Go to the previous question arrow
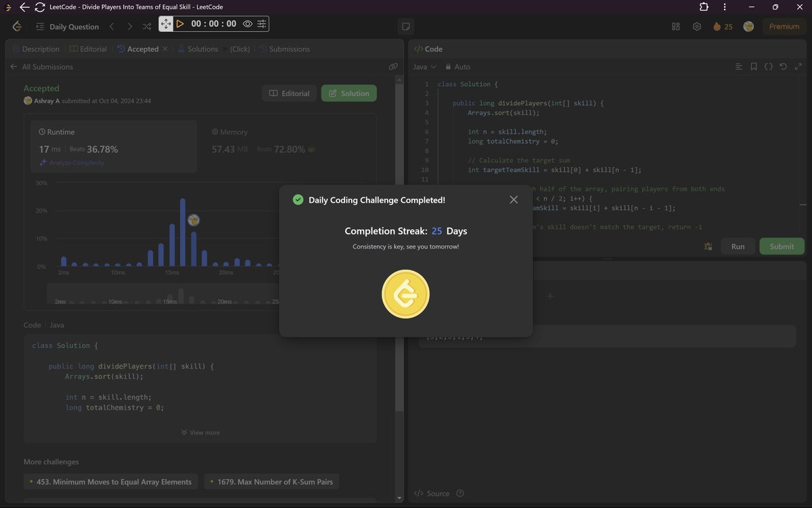 pyautogui.click(x=112, y=26)
